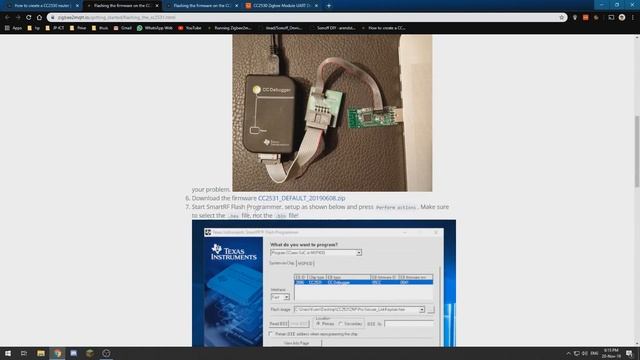Switch to the third 'Flashing the firmware' tab

[202, 6]
